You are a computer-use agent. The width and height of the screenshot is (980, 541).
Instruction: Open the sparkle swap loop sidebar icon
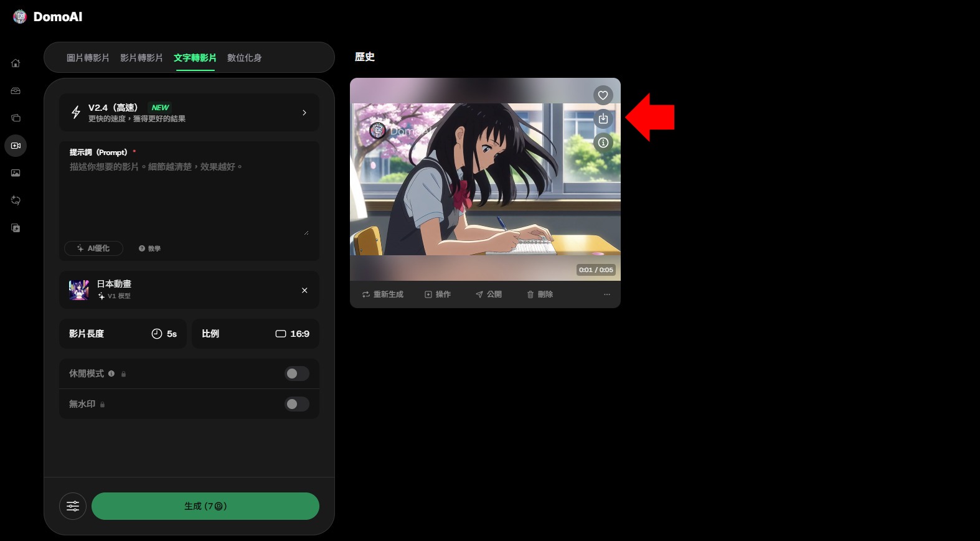click(x=16, y=200)
